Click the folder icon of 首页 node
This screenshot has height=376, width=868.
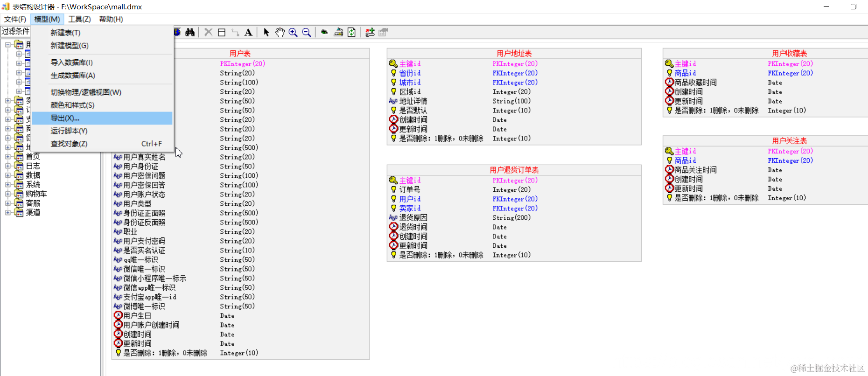(19, 156)
